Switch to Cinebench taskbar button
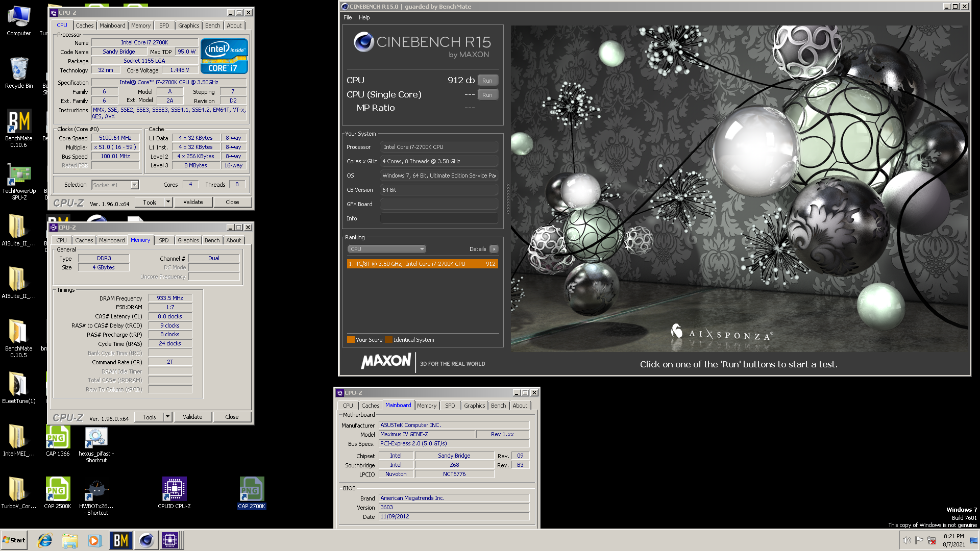Screen dimensions: 980x551 point(146,540)
